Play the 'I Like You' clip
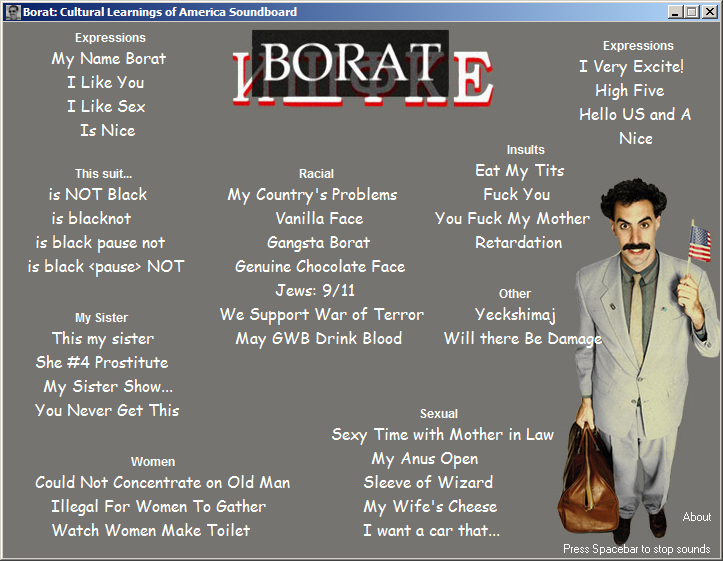 point(106,83)
